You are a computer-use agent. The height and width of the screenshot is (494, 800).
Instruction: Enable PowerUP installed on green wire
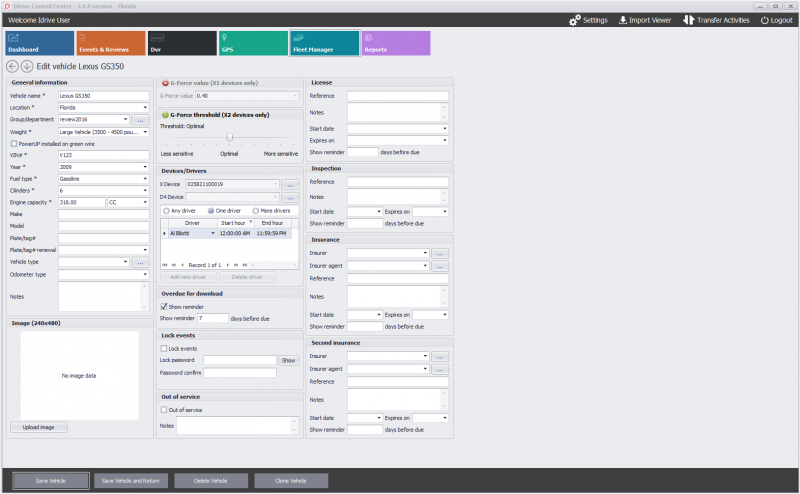[x=14, y=144]
